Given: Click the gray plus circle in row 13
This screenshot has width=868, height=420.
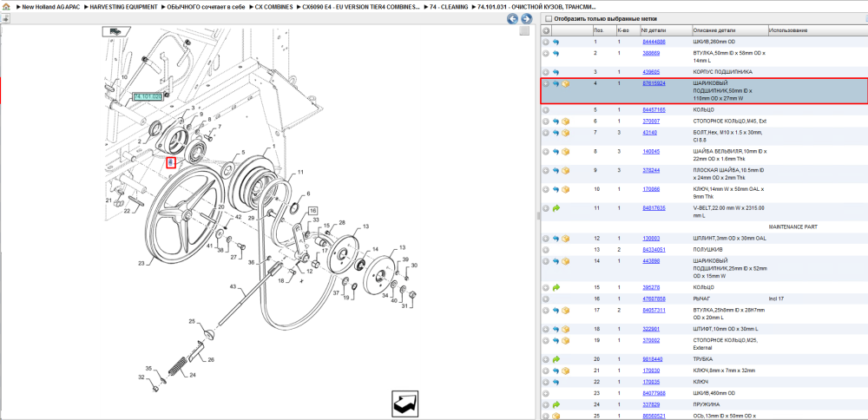Looking at the screenshot, I should click(546, 250).
